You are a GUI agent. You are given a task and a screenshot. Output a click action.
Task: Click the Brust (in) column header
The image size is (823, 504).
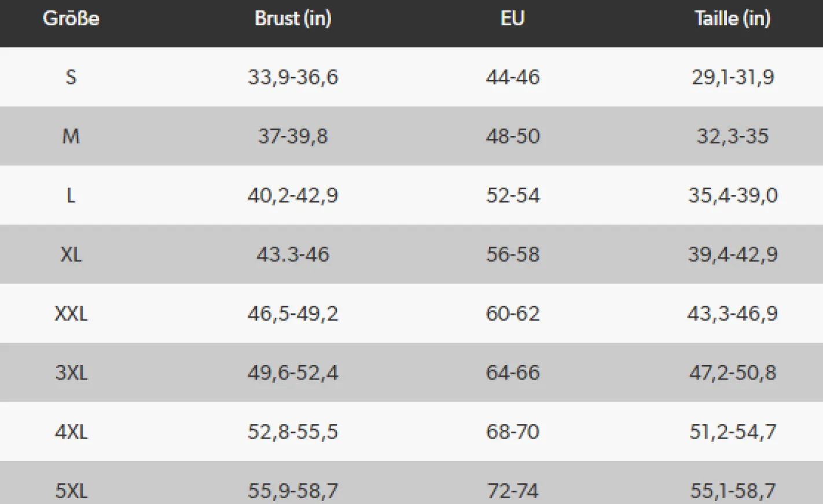point(293,19)
